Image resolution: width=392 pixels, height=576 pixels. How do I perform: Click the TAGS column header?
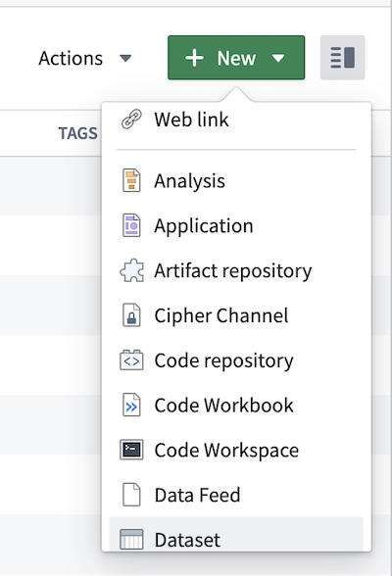coord(77,133)
